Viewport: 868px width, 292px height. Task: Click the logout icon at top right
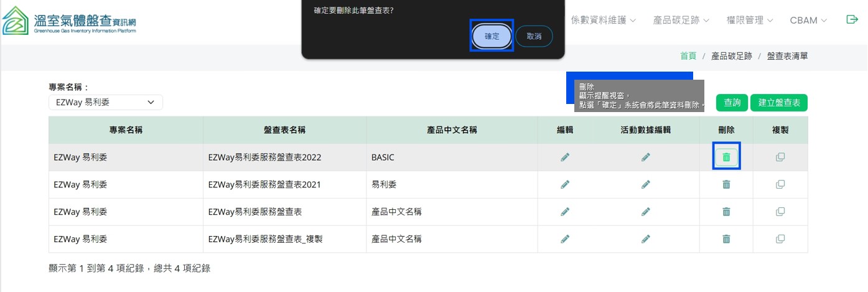pos(852,20)
